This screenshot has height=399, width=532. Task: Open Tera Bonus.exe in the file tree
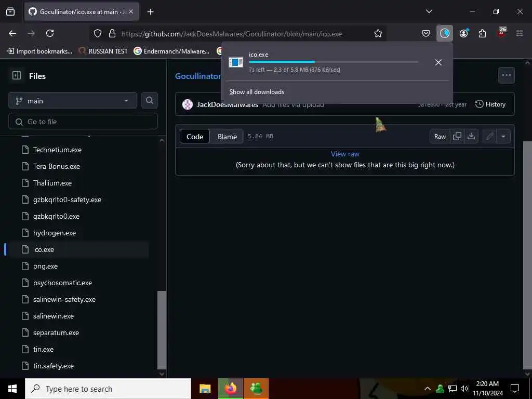click(56, 166)
